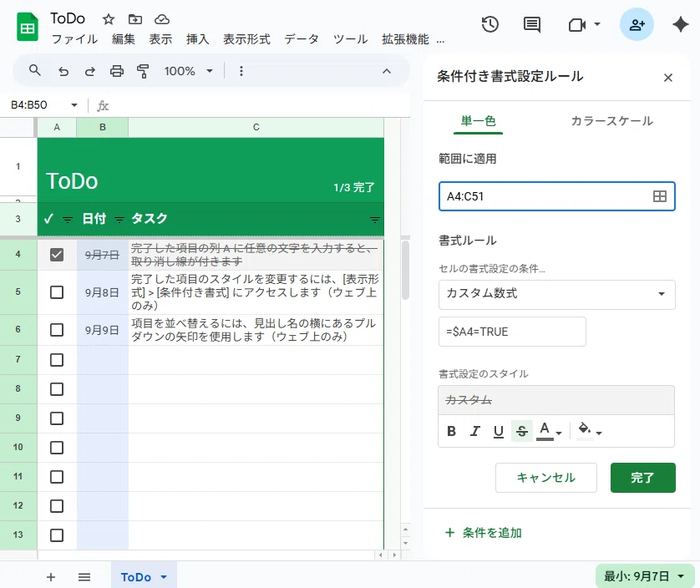The height and width of the screenshot is (588, 700).
Task: Tick the checkbox in row 7
Action: click(57, 360)
